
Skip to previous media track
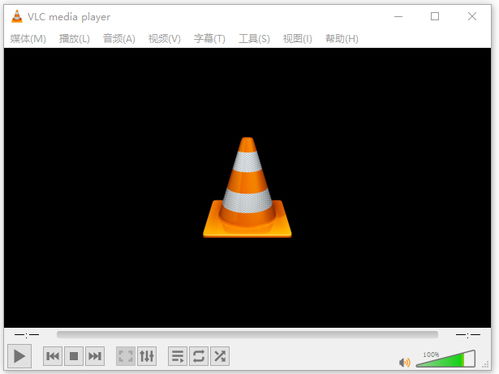click(53, 356)
